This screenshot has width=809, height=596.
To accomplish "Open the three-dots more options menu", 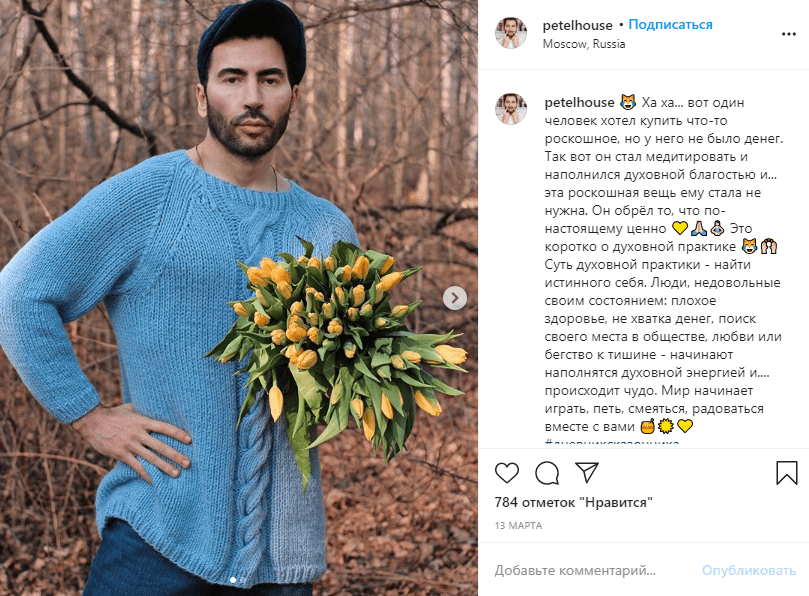I will pyautogui.click(x=788, y=34).
